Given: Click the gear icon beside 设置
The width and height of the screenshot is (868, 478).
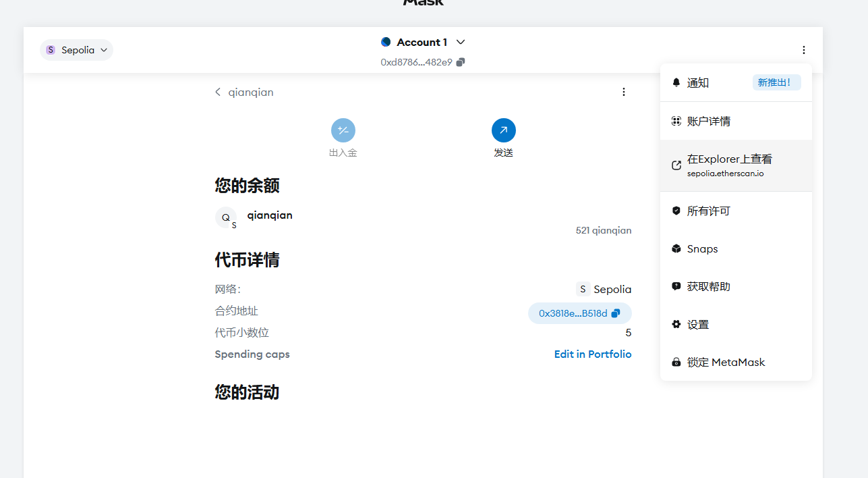Looking at the screenshot, I should click(676, 325).
